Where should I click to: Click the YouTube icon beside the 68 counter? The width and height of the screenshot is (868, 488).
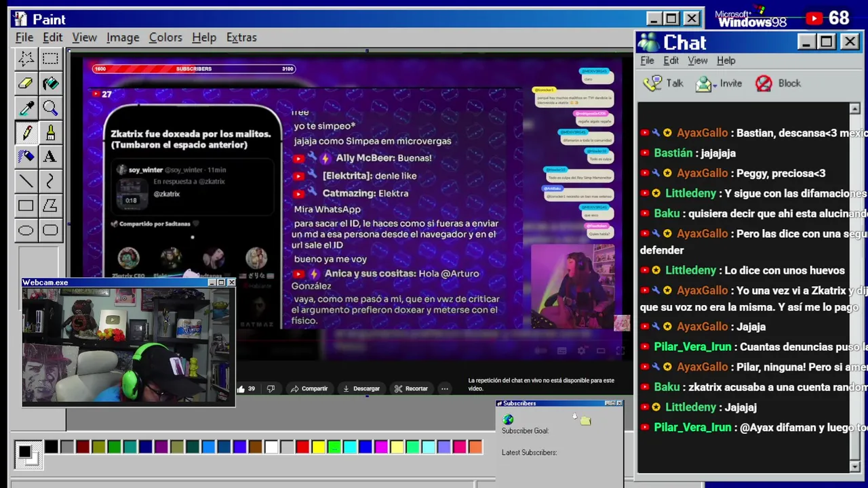pos(814,18)
